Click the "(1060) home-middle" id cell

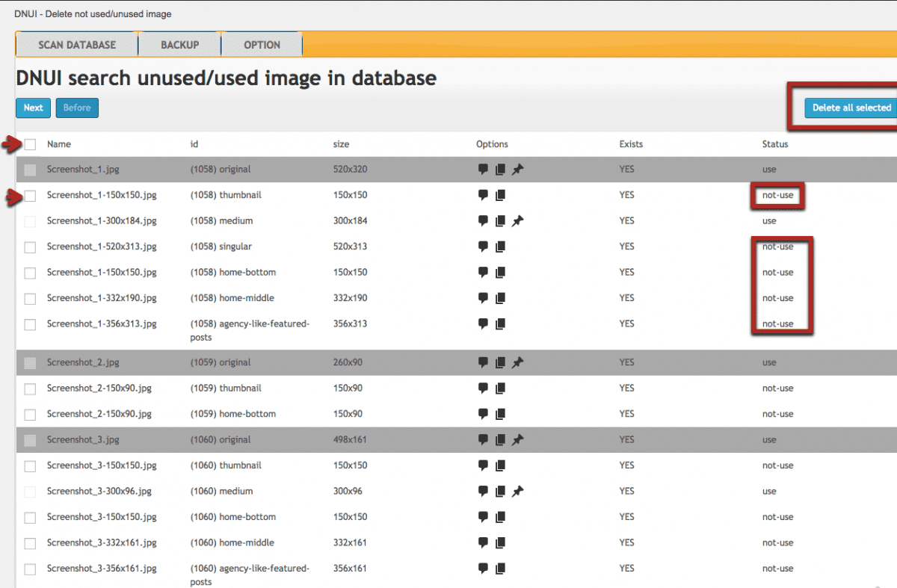pos(232,543)
